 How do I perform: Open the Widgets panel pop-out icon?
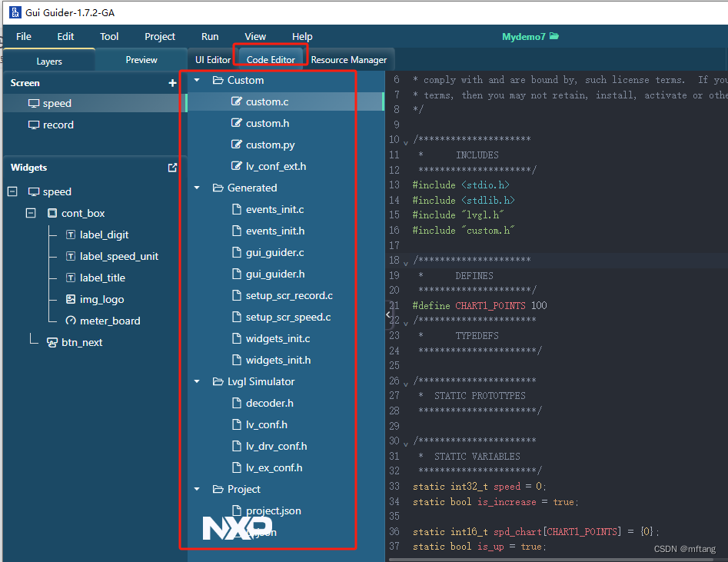click(x=172, y=167)
